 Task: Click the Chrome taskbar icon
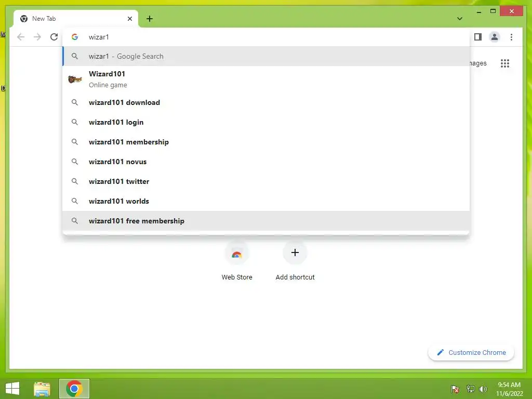[x=74, y=389]
